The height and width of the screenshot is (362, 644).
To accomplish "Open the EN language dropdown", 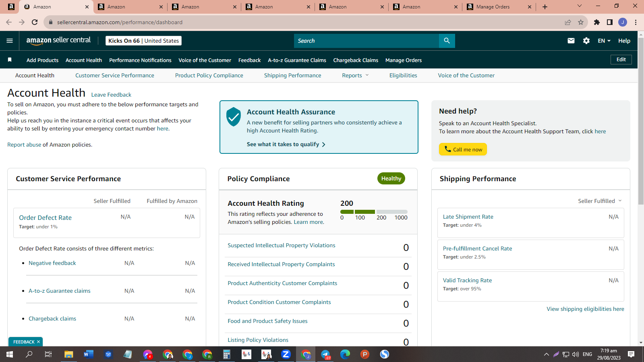I will pos(604,41).
